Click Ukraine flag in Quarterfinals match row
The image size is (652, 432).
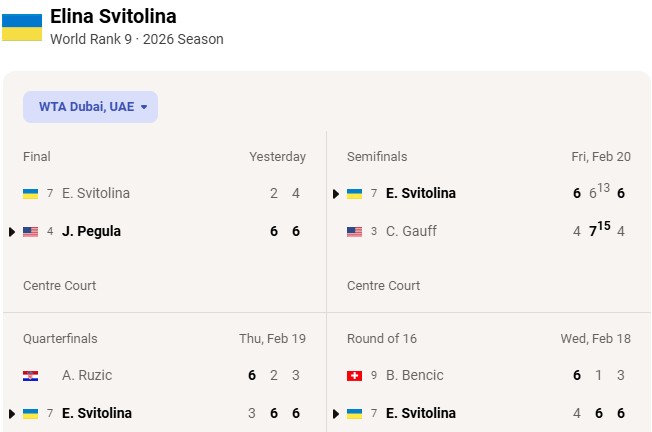click(30, 413)
